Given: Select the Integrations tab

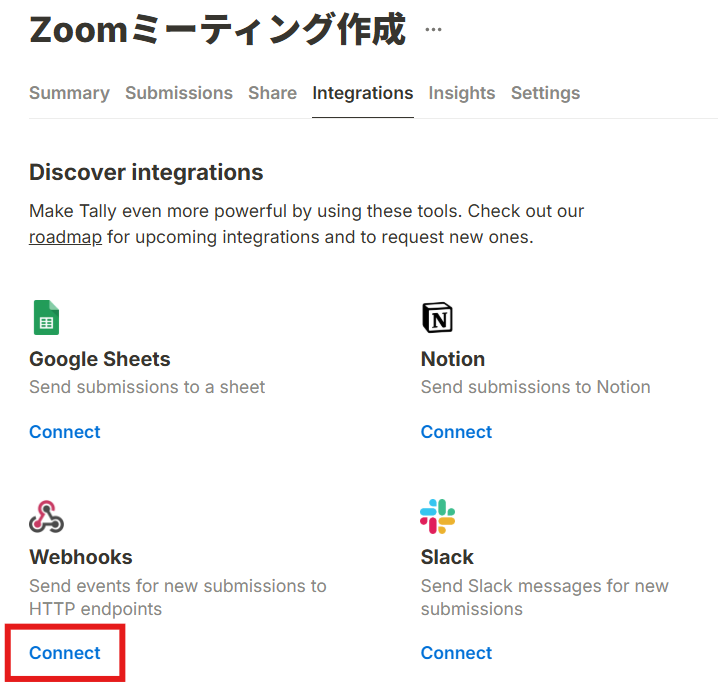Looking at the screenshot, I should [x=363, y=93].
